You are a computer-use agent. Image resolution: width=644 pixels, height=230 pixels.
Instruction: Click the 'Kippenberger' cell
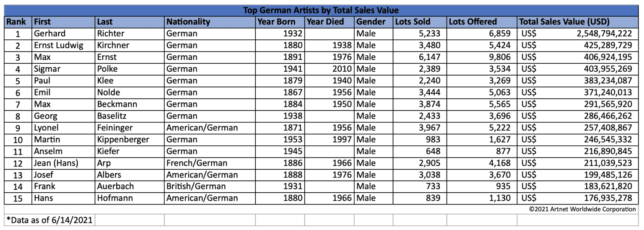click(122, 140)
